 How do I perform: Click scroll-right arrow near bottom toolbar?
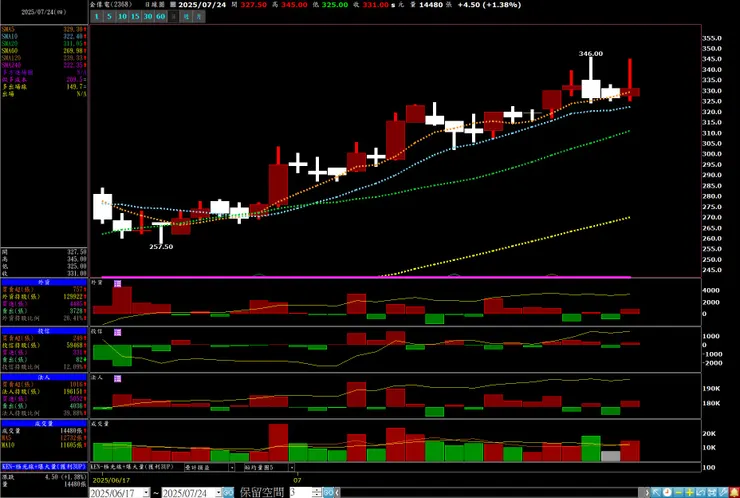[x=647, y=493]
